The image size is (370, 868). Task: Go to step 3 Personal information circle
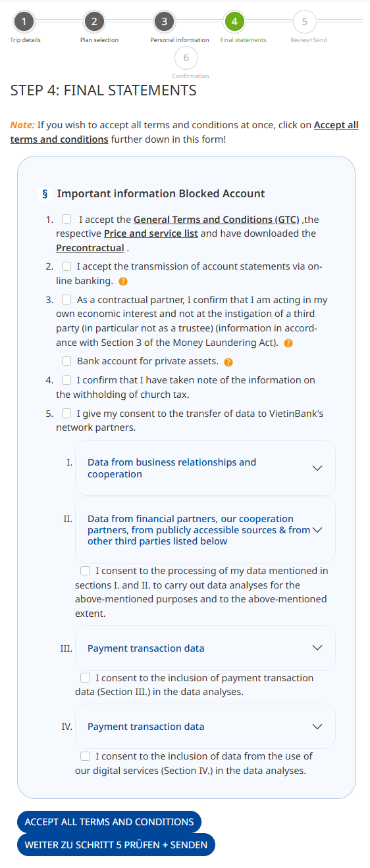(x=164, y=22)
